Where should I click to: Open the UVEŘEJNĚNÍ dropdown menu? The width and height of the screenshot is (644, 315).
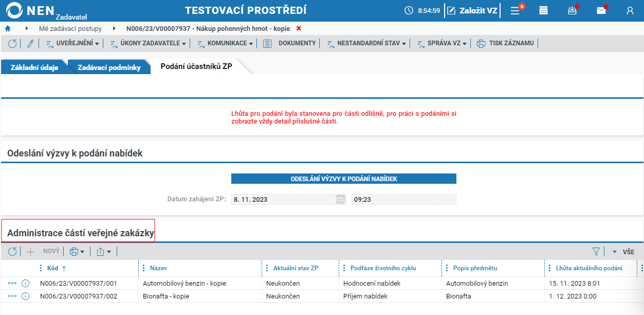coord(72,44)
